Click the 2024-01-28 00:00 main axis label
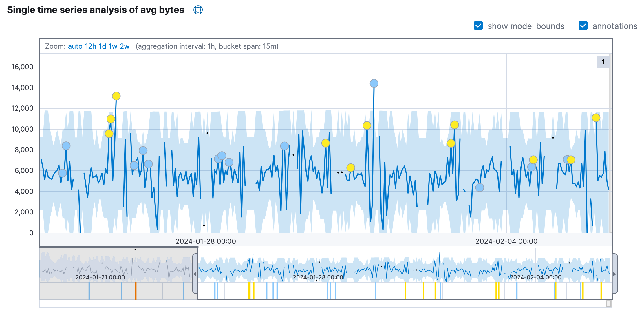The image size is (644, 313). (206, 241)
